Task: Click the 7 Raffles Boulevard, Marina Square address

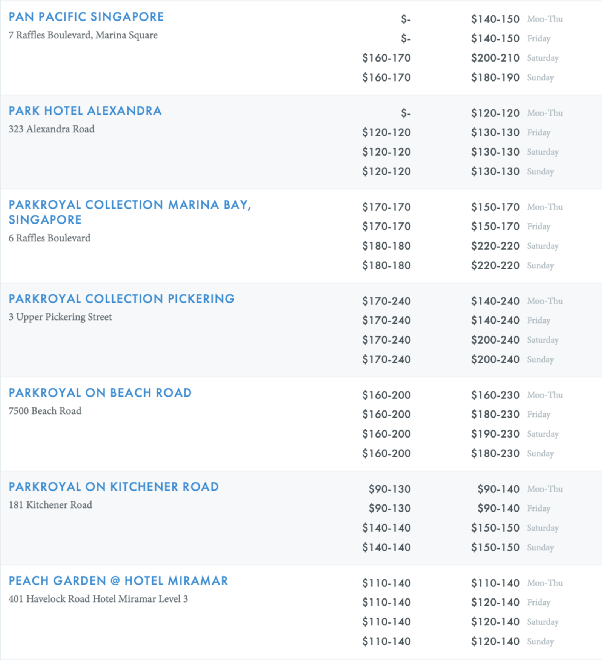Action: pos(83,35)
